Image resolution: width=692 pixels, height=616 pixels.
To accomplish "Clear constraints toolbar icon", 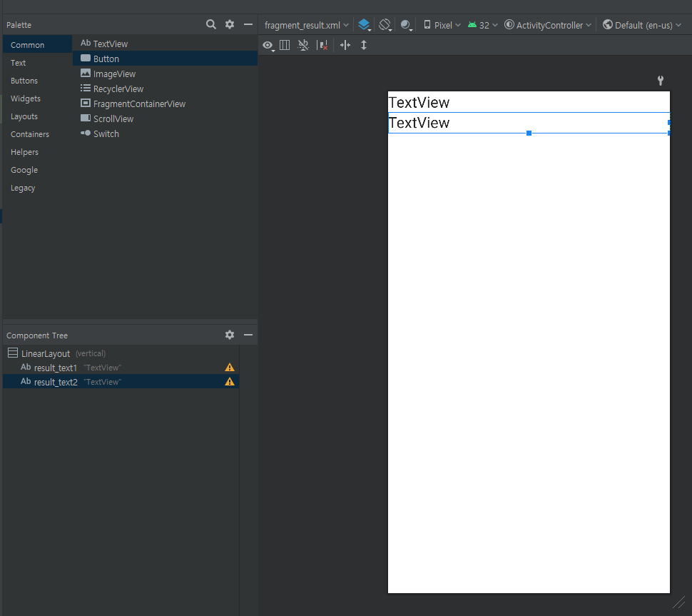I will pyautogui.click(x=322, y=45).
